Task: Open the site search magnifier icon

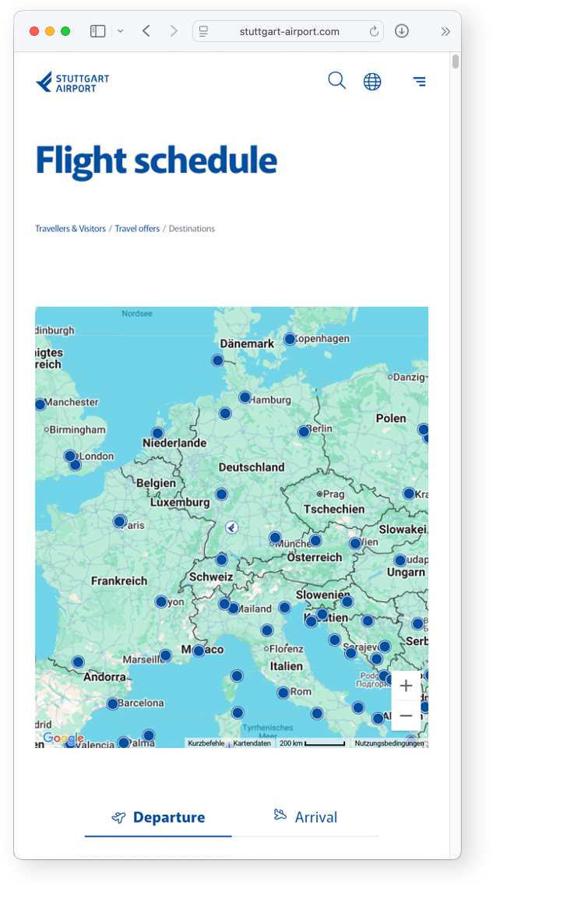Action: tap(336, 80)
